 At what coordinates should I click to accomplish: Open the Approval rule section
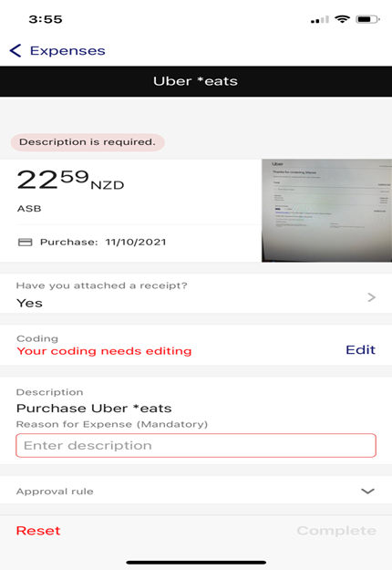tap(196, 491)
